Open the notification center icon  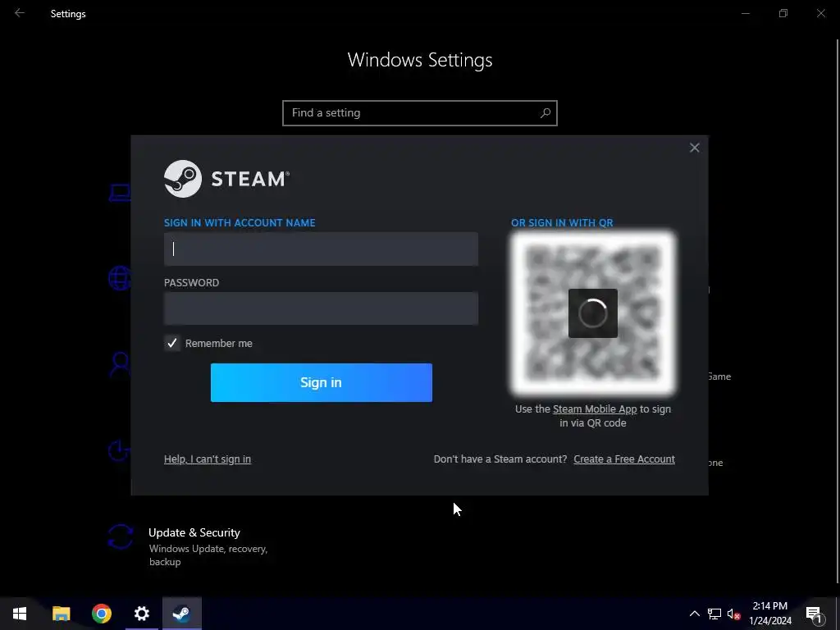click(814, 614)
